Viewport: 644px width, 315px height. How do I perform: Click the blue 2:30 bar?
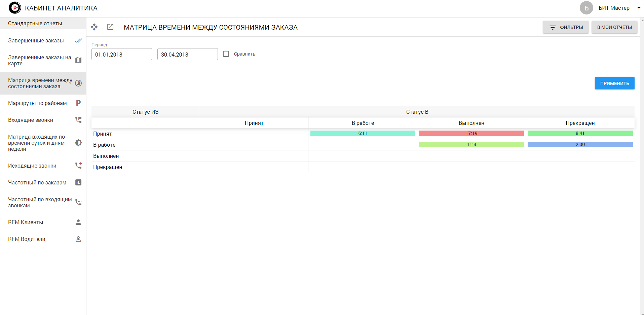click(580, 144)
